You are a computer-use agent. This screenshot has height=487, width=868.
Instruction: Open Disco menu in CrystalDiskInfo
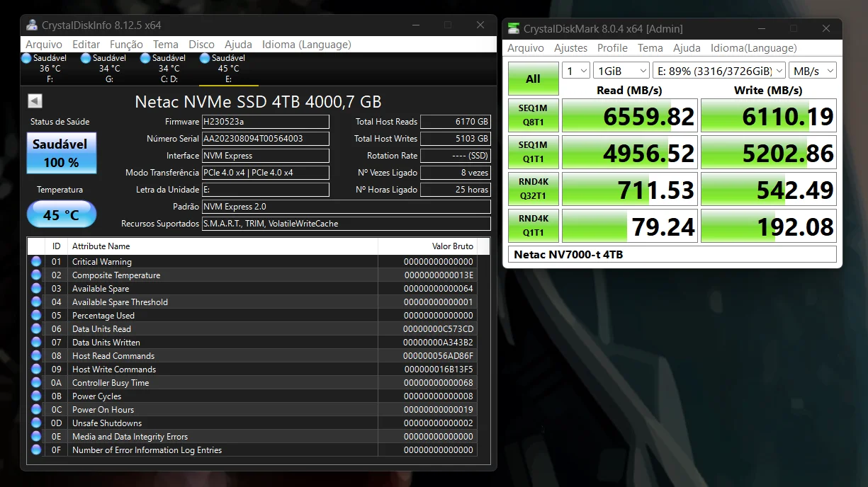(201, 44)
